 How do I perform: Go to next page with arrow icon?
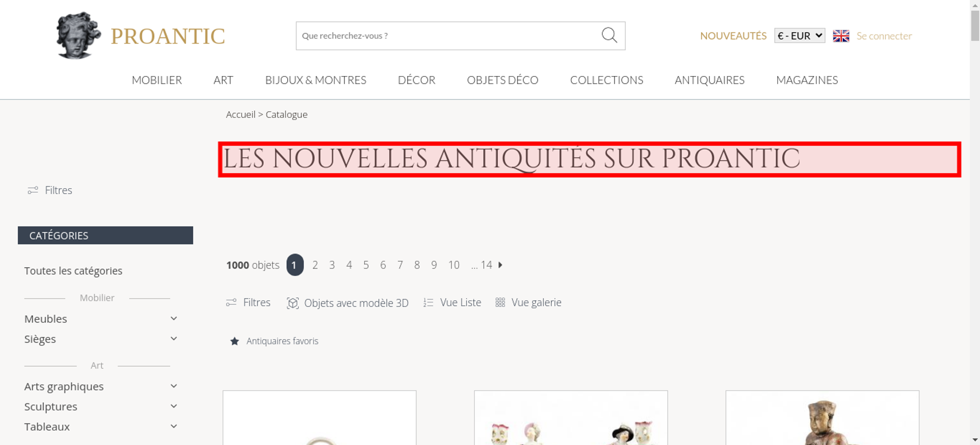pos(500,265)
